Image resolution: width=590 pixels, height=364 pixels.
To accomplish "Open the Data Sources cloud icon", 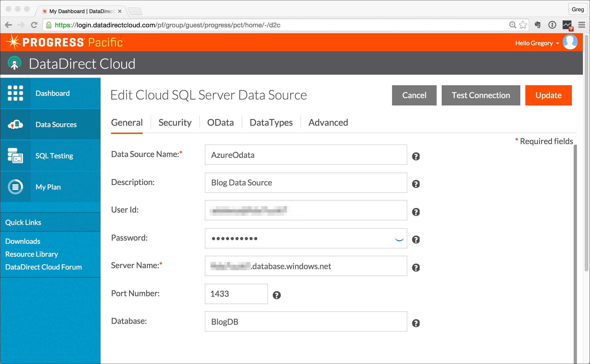I will [15, 125].
